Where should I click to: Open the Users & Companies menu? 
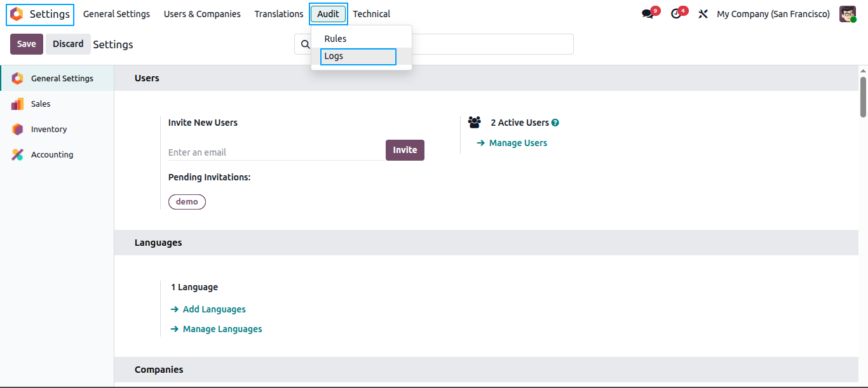click(202, 14)
